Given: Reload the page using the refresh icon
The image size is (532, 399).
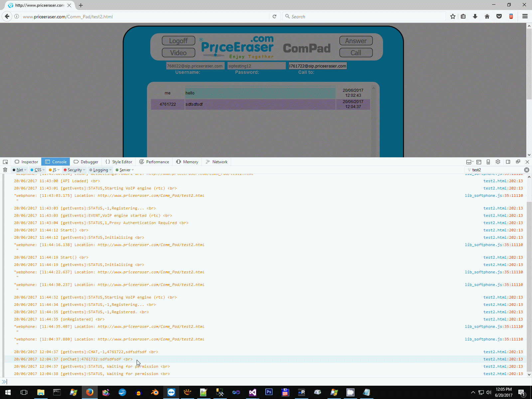Looking at the screenshot, I should [274, 16].
